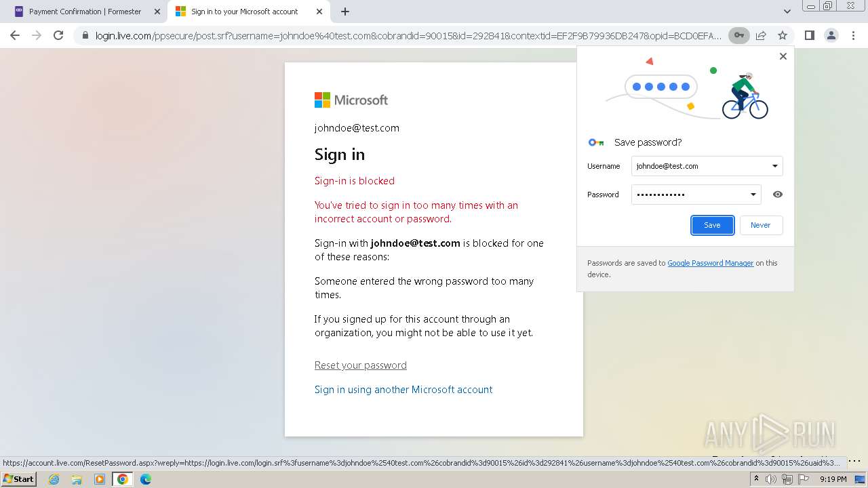Expand the Password dropdown arrow

click(753, 195)
